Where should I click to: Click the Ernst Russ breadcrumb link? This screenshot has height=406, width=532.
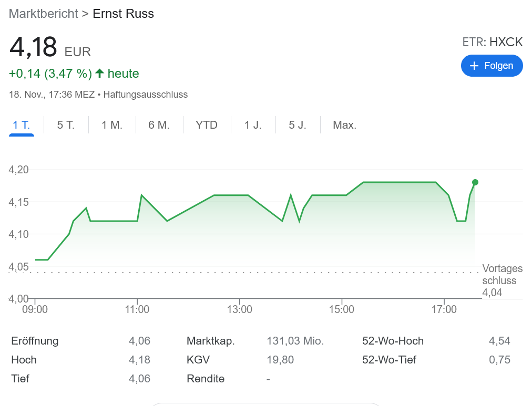click(x=123, y=14)
